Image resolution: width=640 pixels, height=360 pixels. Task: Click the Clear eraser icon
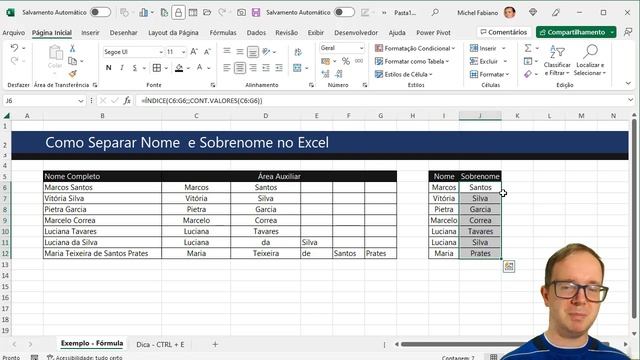click(x=528, y=74)
